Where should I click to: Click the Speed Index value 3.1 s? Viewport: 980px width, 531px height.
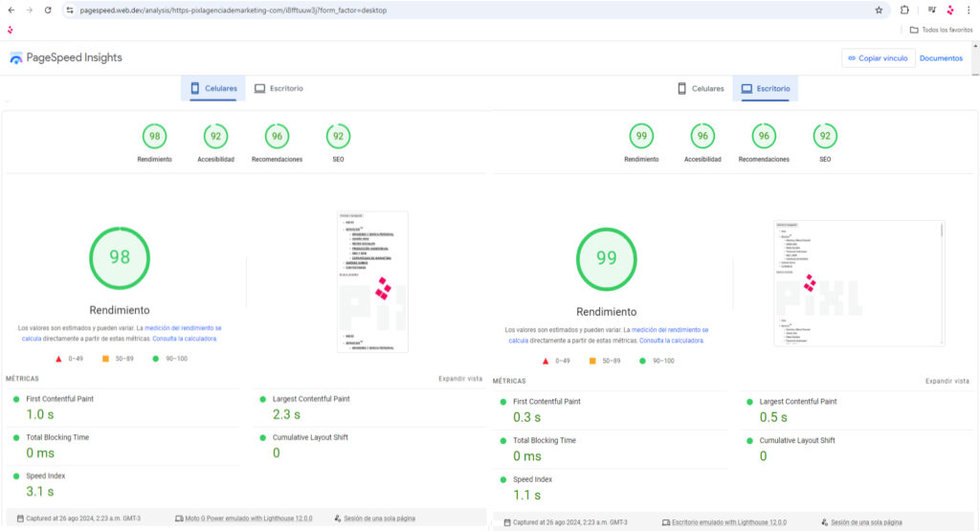pyautogui.click(x=40, y=492)
